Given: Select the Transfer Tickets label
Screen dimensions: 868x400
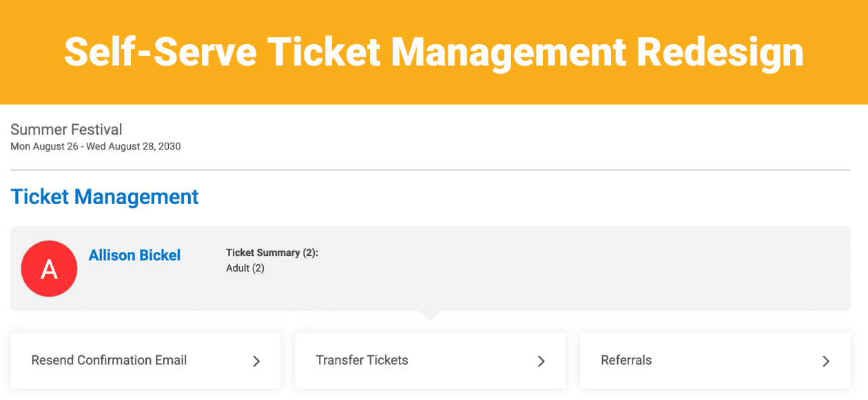Looking at the screenshot, I should coord(362,360).
